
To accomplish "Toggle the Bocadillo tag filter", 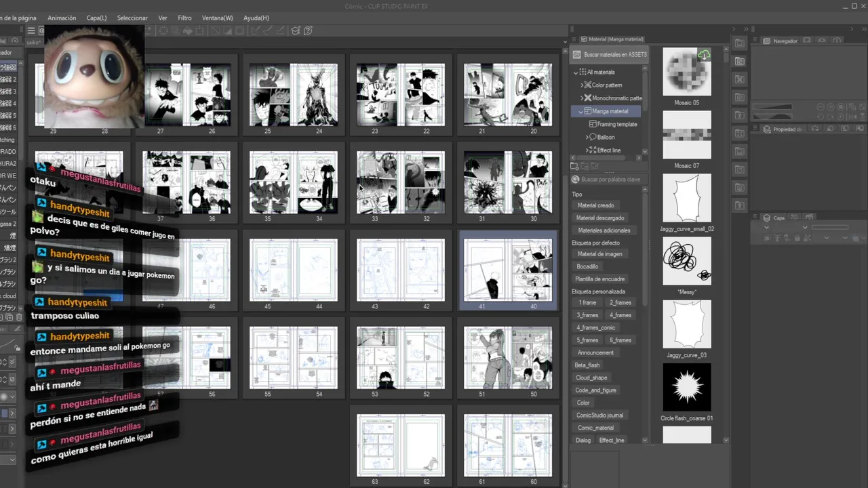I will (x=587, y=266).
